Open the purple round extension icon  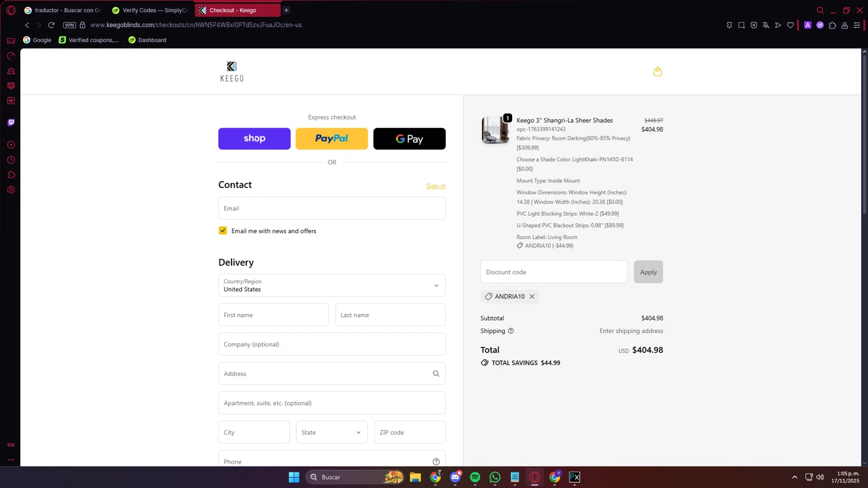(820, 25)
